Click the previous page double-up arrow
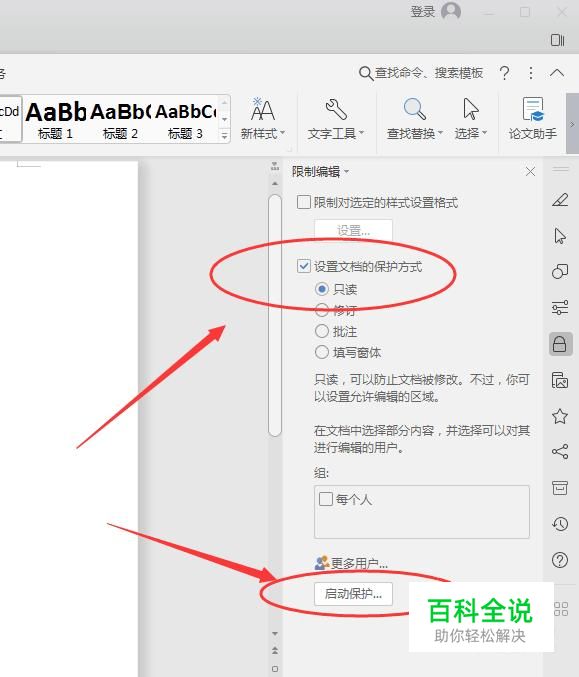This screenshot has width=579, height=677. tap(275, 651)
